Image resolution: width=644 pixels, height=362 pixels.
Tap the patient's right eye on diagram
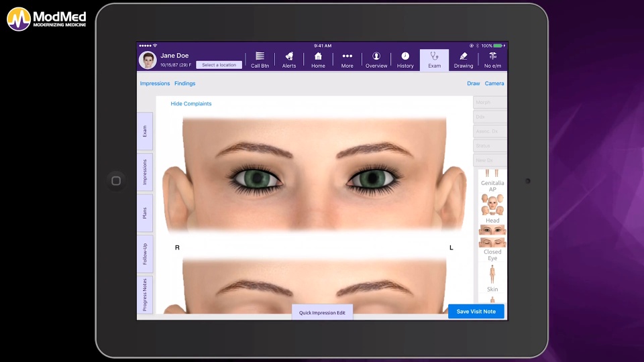coord(256,178)
